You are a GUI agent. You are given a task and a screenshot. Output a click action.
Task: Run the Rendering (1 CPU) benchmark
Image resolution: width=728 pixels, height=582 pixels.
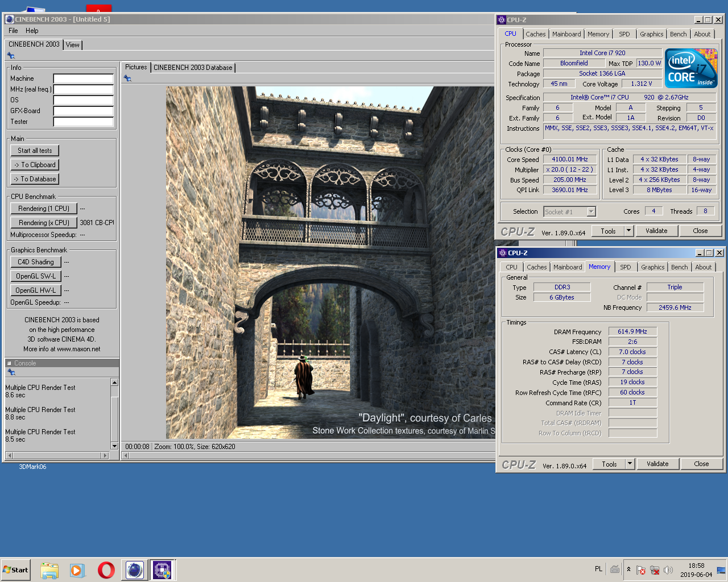pyautogui.click(x=44, y=209)
